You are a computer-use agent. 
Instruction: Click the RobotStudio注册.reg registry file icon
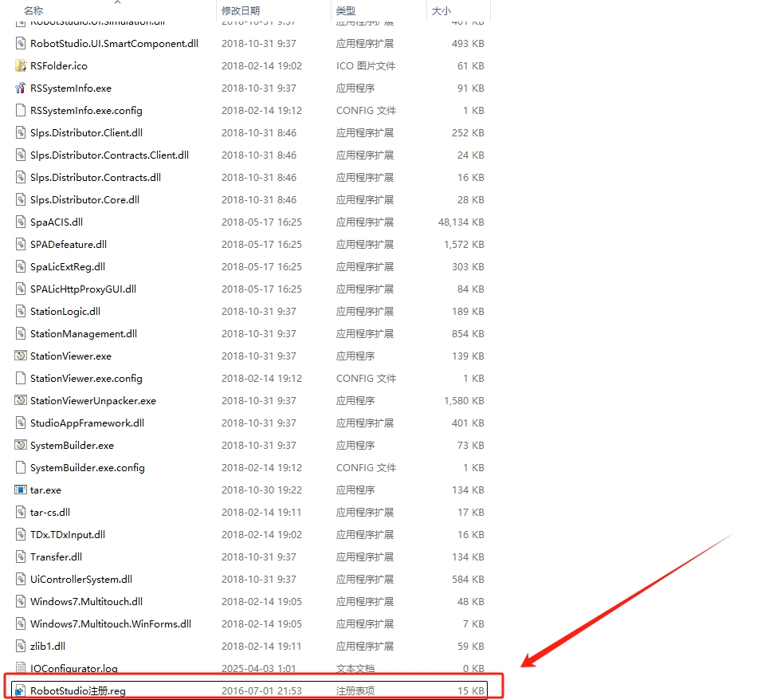(x=21, y=690)
